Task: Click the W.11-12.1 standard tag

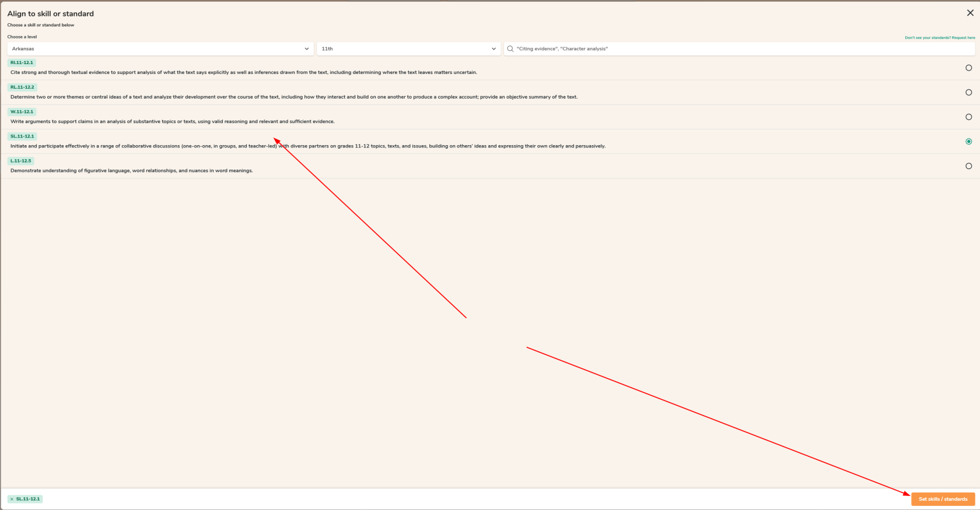Action: (22, 111)
